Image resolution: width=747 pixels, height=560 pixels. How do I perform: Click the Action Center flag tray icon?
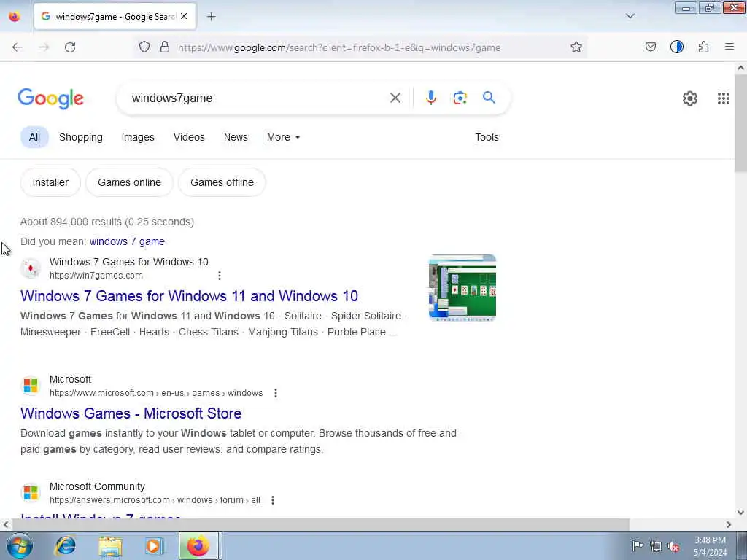[x=638, y=545]
